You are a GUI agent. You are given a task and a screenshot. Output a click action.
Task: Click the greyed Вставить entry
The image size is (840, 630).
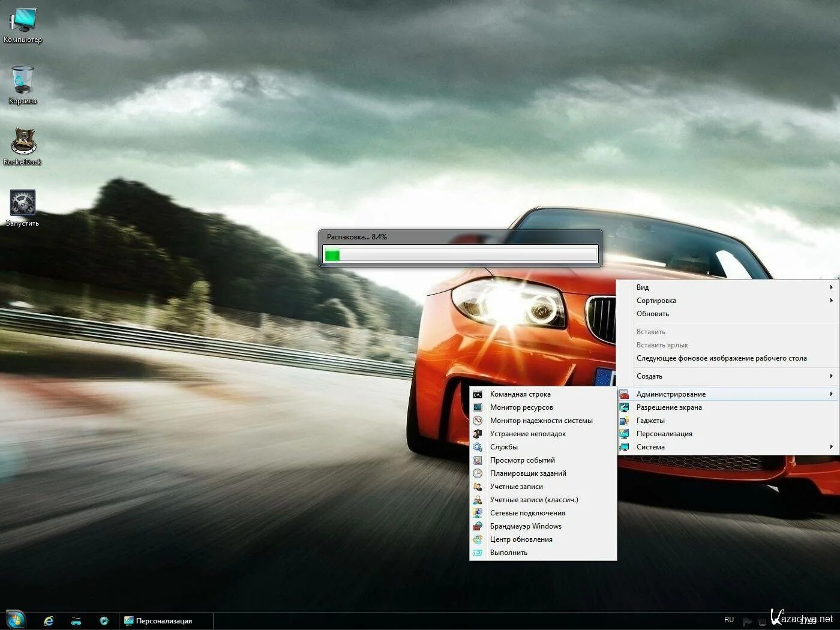(728, 332)
